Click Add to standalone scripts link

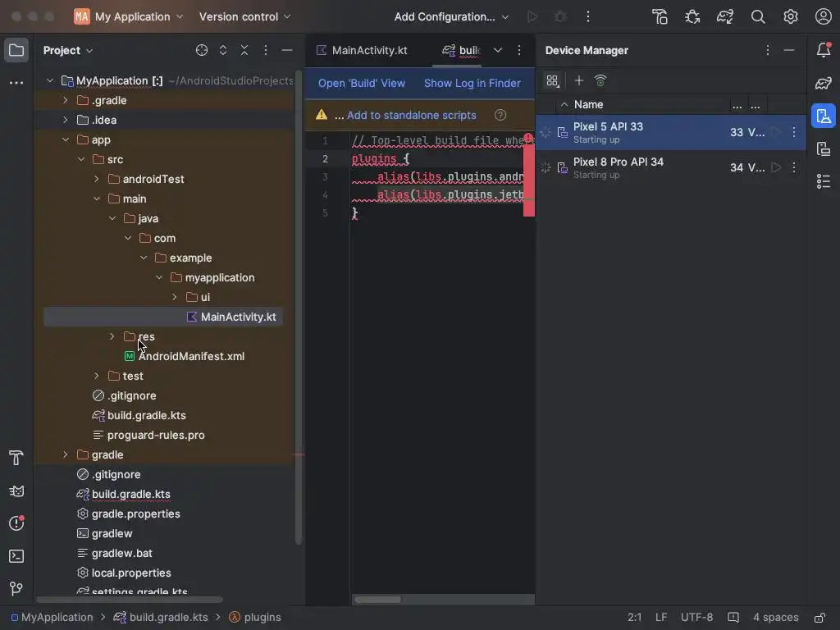pyautogui.click(x=411, y=115)
